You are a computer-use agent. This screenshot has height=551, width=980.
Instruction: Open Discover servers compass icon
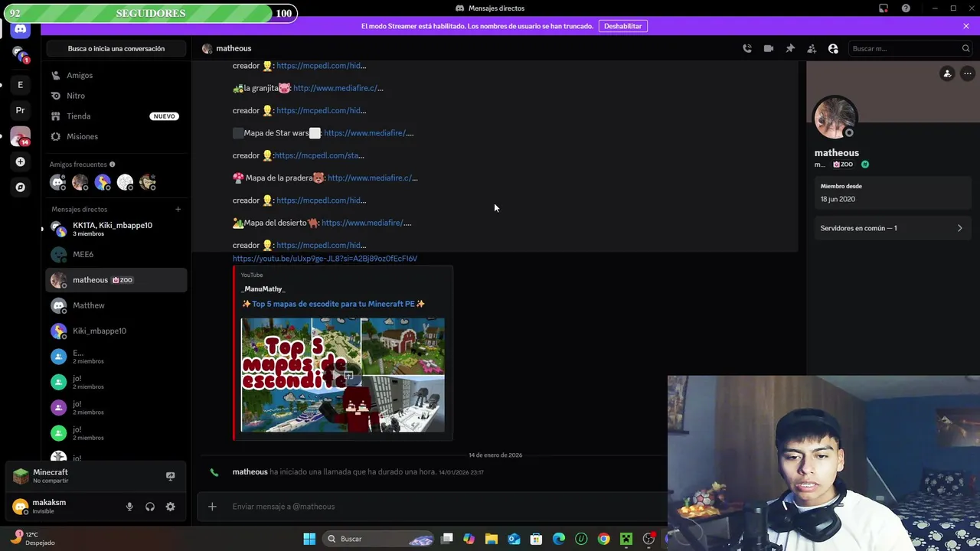21,187
